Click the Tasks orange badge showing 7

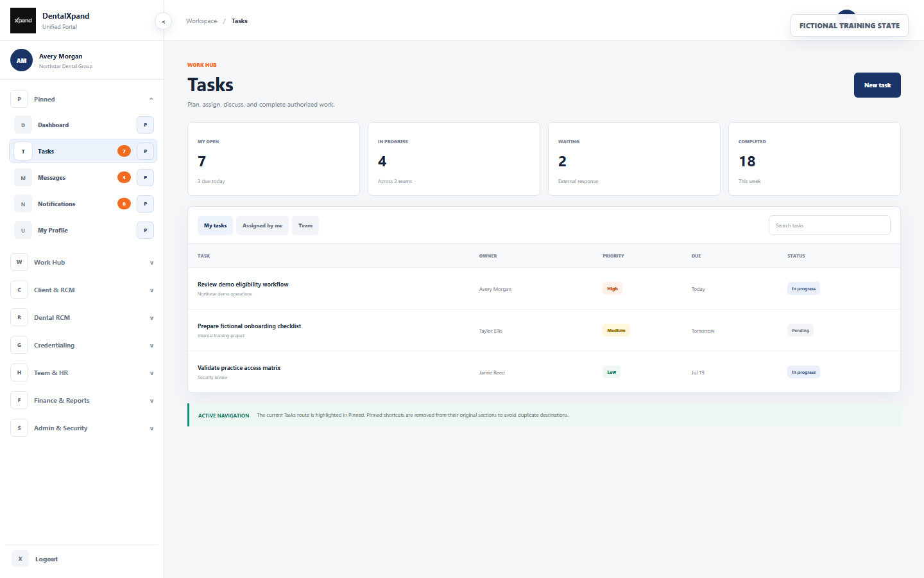tap(124, 151)
